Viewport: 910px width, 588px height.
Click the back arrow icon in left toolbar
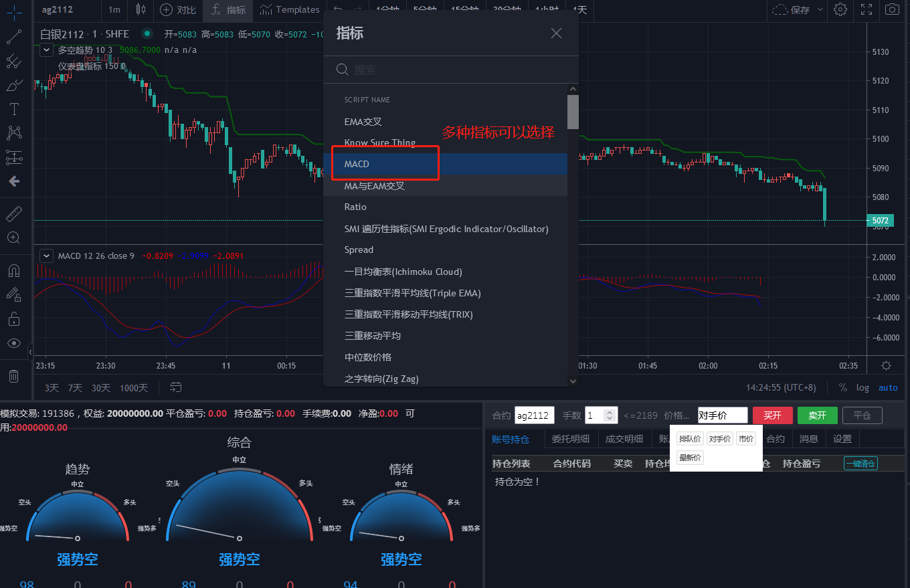tap(14, 181)
